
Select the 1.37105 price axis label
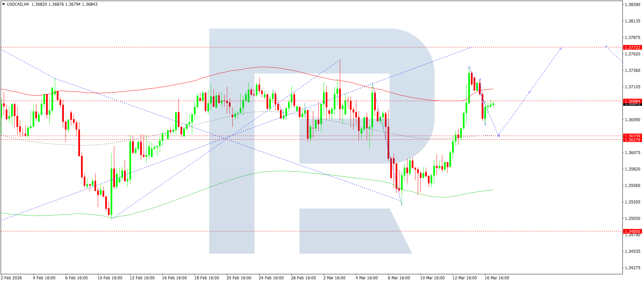[x=632, y=87]
